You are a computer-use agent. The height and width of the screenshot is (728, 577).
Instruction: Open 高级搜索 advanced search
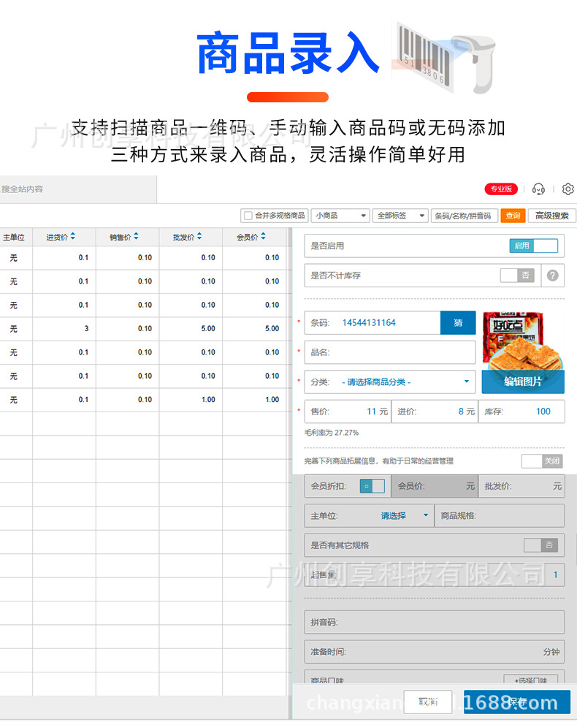(x=551, y=216)
